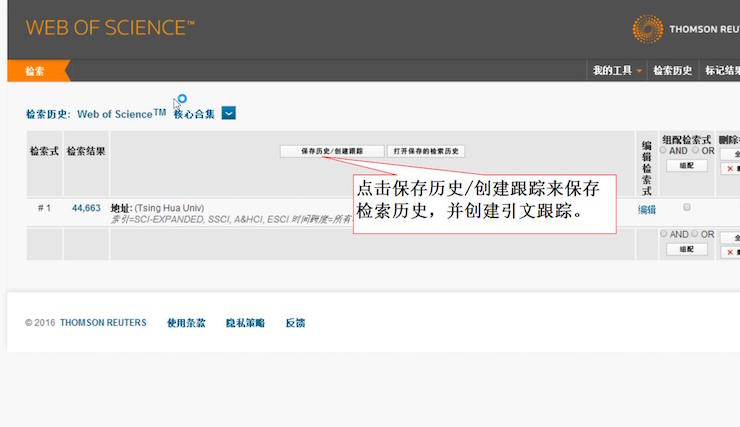Click the 编辑检索式 vertical column header

[647, 168]
